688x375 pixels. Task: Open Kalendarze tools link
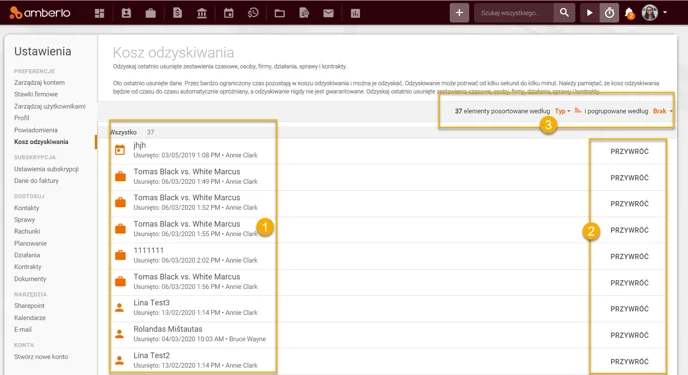(30, 318)
